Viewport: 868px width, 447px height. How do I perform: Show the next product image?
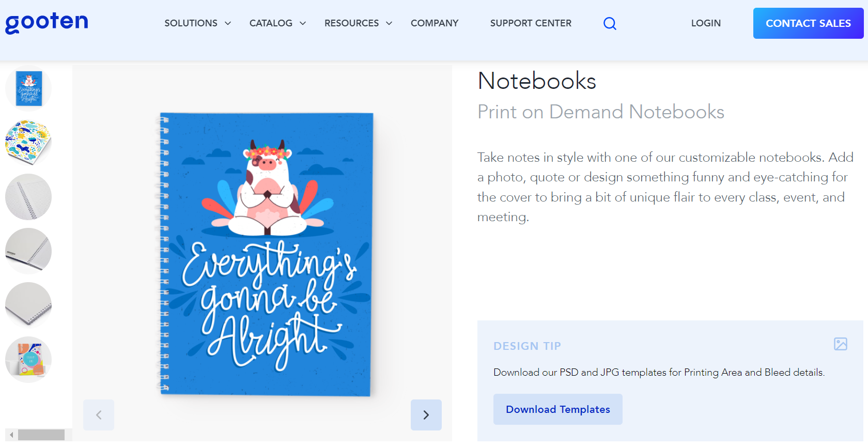426,415
